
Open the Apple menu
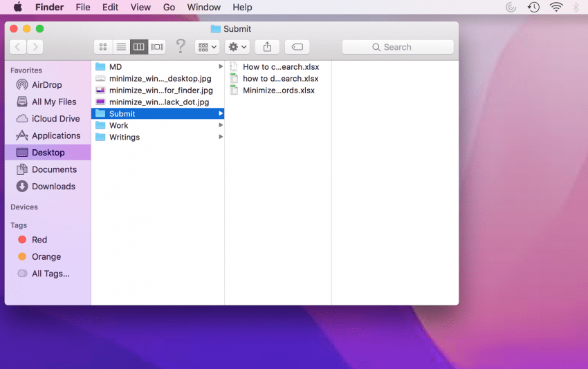(x=17, y=7)
